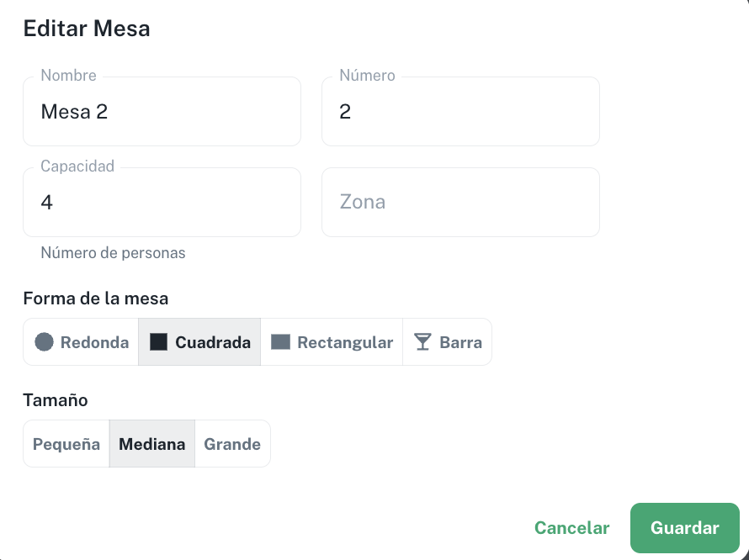Click the square icon beside Cuadrada

click(159, 341)
